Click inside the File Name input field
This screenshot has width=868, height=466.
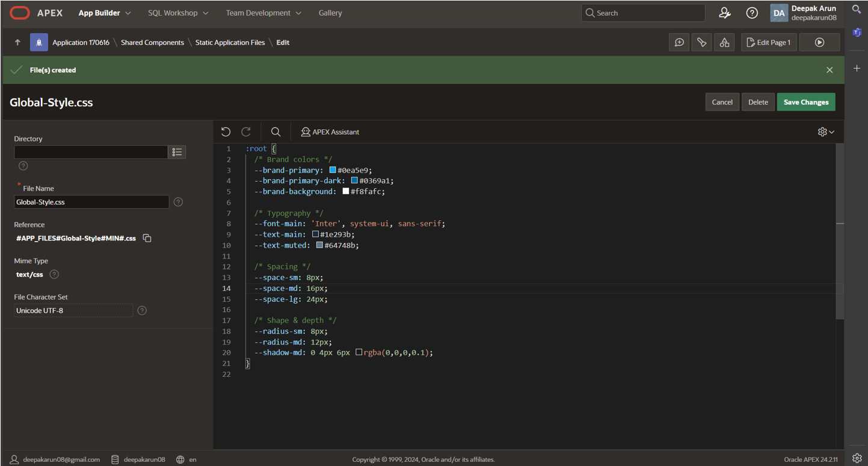[x=91, y=202]
